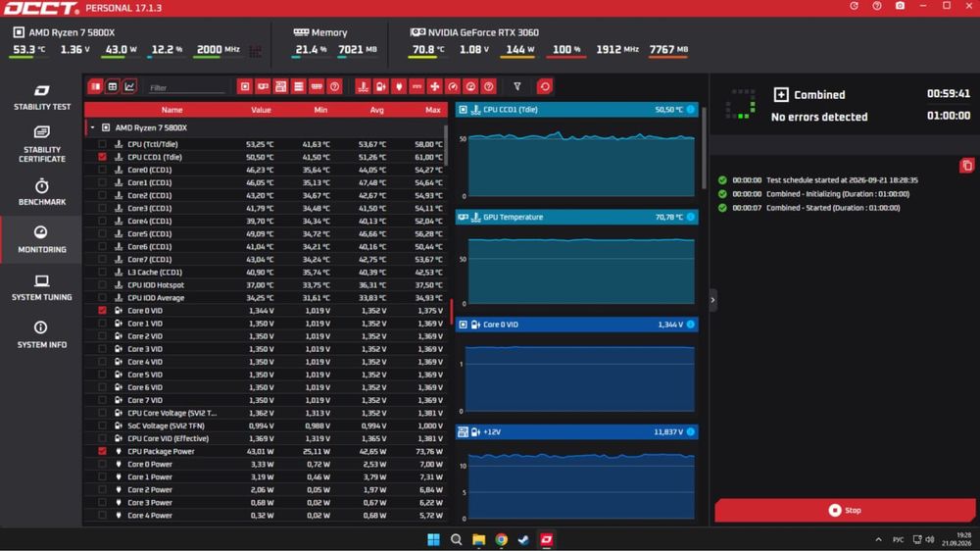The width and height of the screenshot is (980, 551).
Task: Check the CPU (Tctl/Tdie) row checkbox
Action: [x=102, y=144]
